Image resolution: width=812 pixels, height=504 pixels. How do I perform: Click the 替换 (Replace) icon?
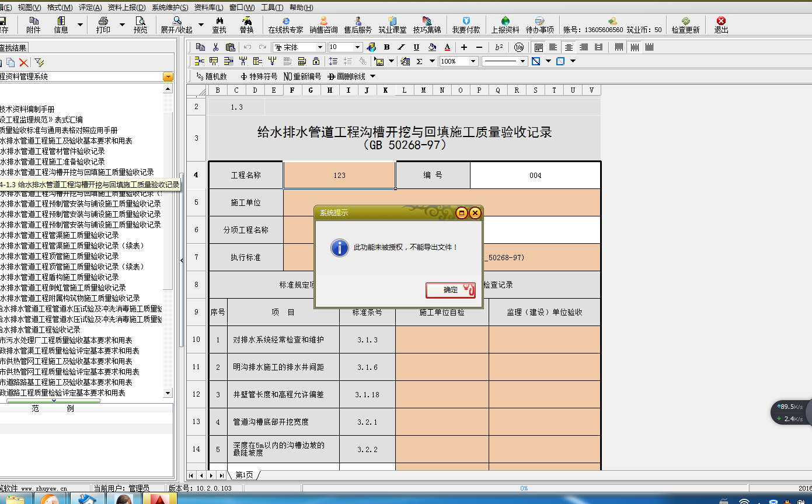click(x=246, y=24)
